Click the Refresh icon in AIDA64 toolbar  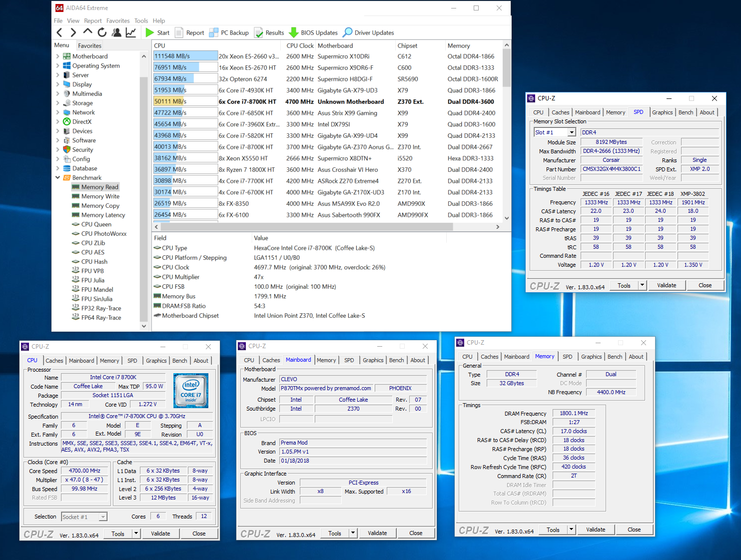pyautogui.click(x=102, y=32)
